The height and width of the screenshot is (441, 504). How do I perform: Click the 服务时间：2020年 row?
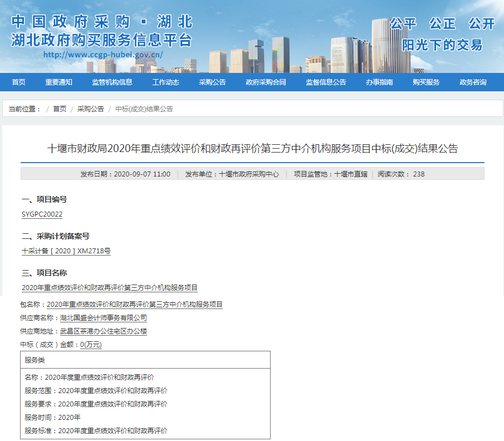pos(52,418)
